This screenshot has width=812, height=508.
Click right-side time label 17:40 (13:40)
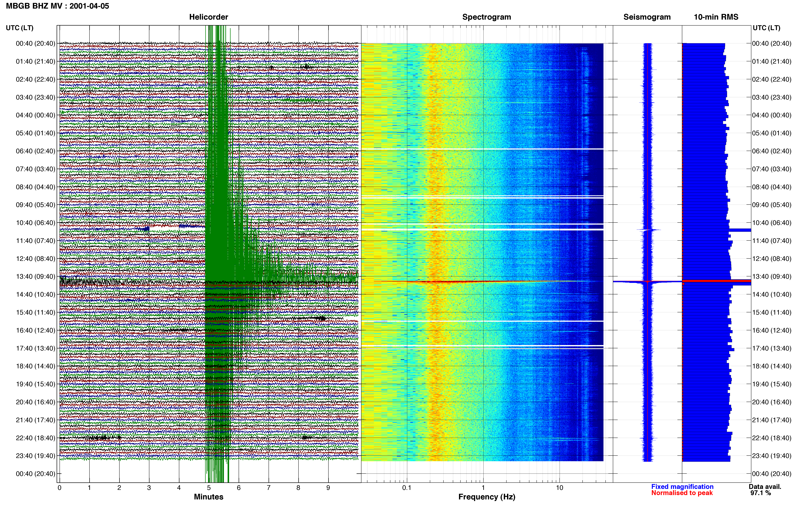coord(772,348)
